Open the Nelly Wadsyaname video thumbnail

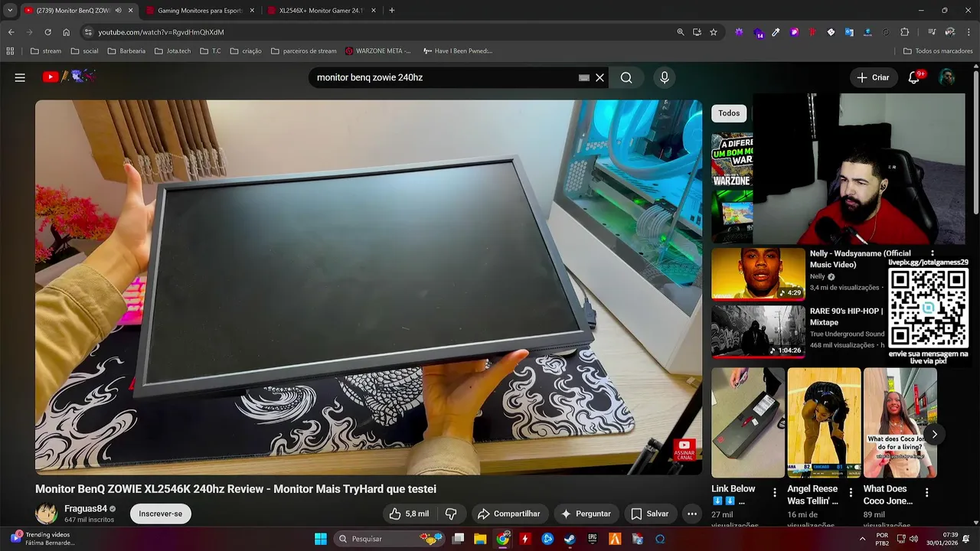click(758, 273)
